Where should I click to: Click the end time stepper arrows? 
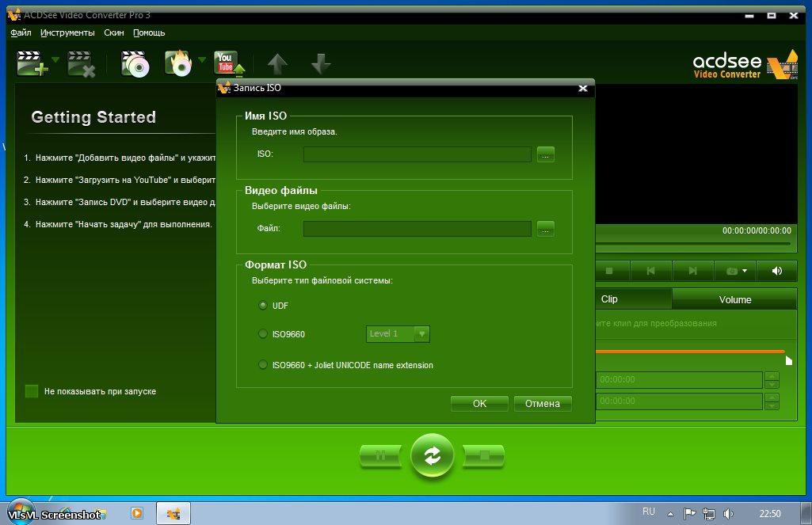pos(772,401)
